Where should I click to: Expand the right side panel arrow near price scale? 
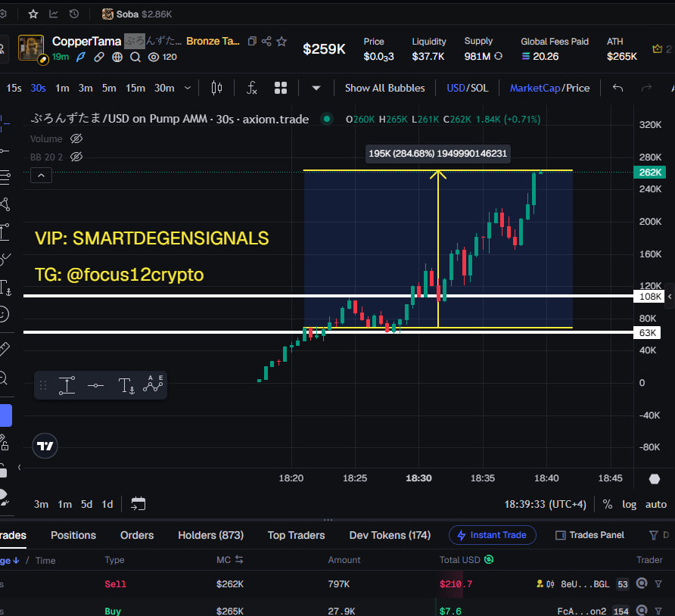point(670,297)
